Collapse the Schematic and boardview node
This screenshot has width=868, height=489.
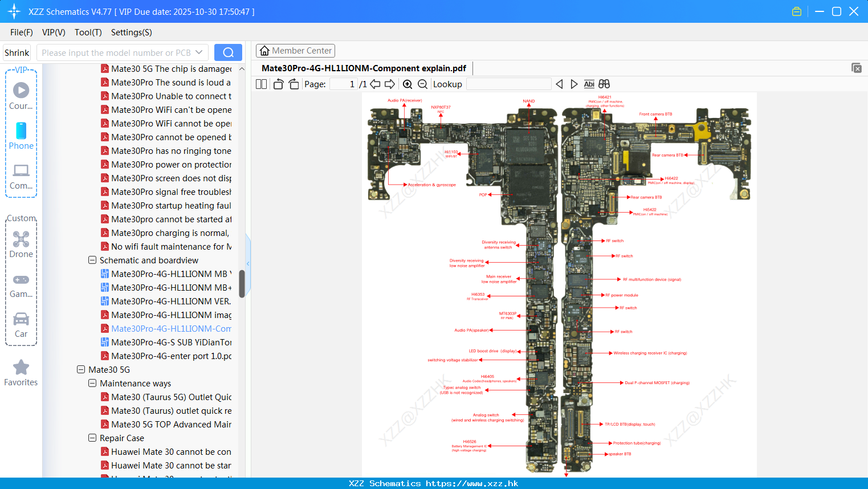tap(92, 260)
